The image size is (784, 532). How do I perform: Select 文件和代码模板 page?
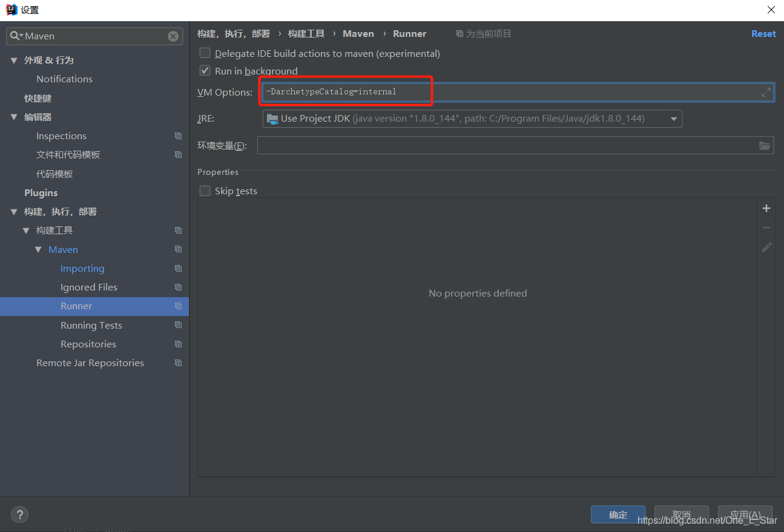68,154
